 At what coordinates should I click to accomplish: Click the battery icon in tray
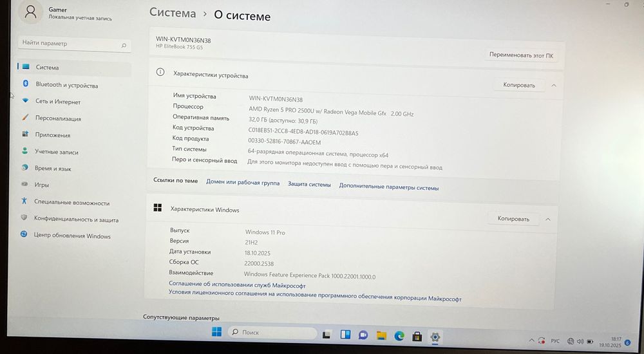pos(590,342)
